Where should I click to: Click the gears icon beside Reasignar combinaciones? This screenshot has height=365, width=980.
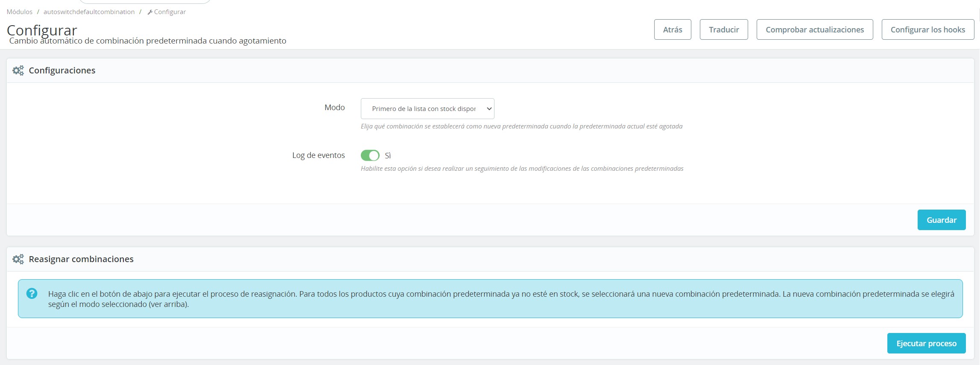pos(18,259)
